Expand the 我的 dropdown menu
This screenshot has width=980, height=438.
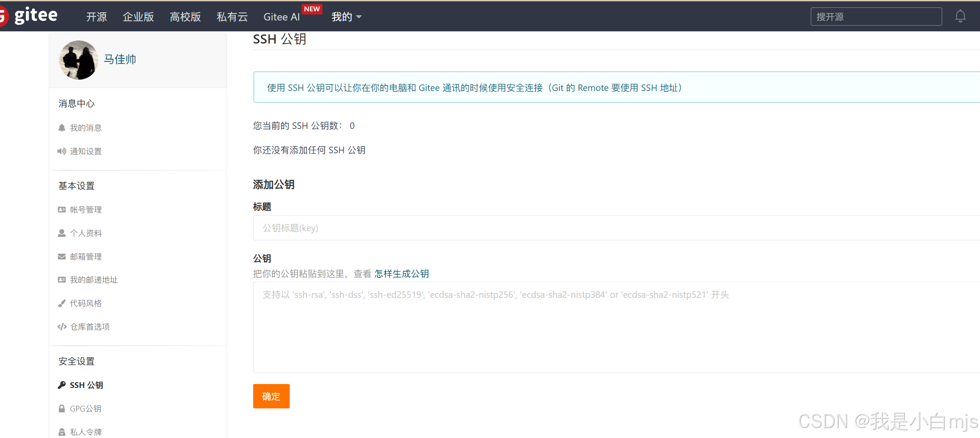click(x=347, y=17)
